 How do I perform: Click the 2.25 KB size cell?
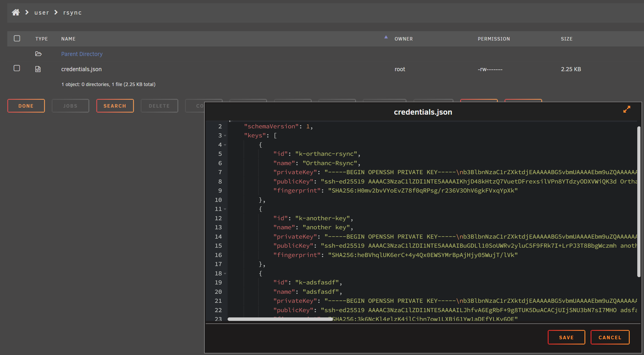coord(571,69)
